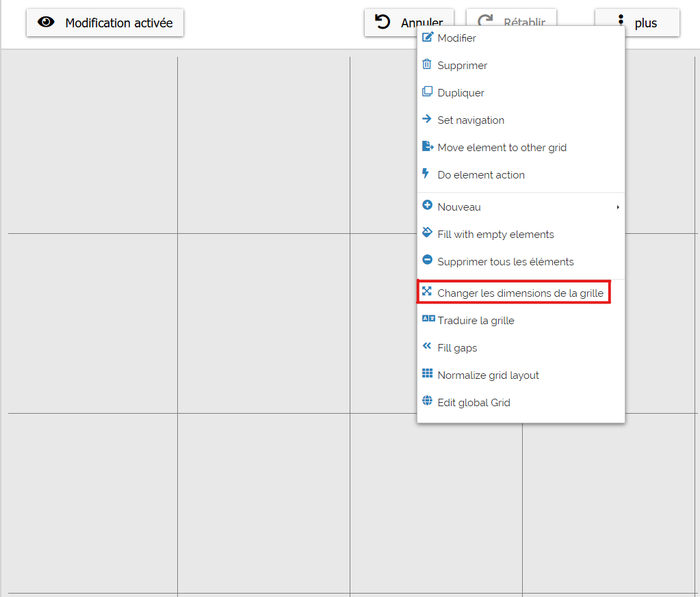Image resolution: width=700 pixels, height=597 pixels.
Task: Click the globe icon beside Edit global Grid
Action: (x=427, y=402)
